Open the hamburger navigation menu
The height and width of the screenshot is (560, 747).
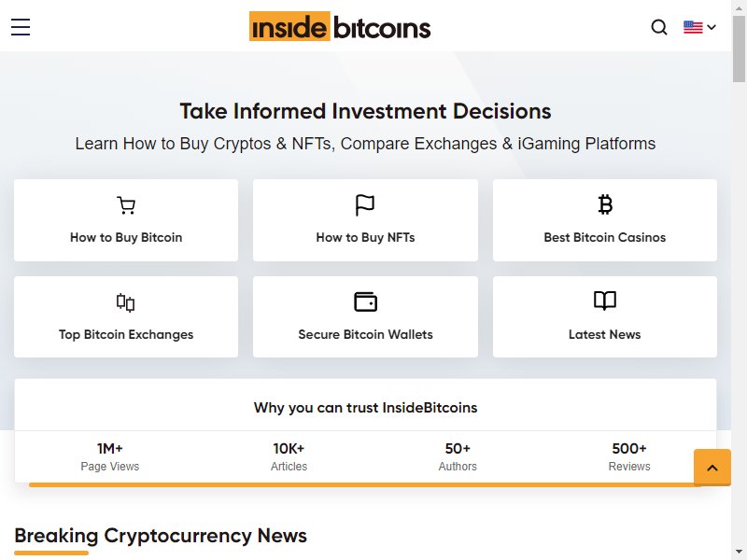pos(21,27)
